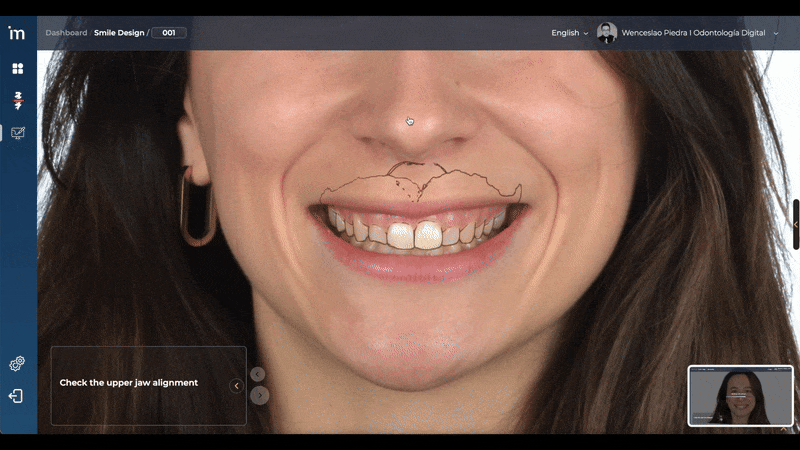Open the Smile Design monitor icon
The image size is (800, 450).
tap(17, 133)
